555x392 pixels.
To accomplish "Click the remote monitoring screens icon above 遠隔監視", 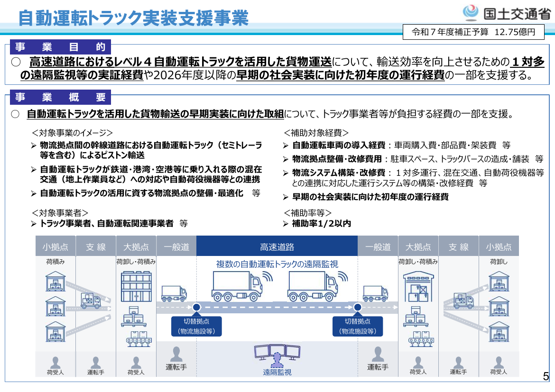I will pos(277,356).
